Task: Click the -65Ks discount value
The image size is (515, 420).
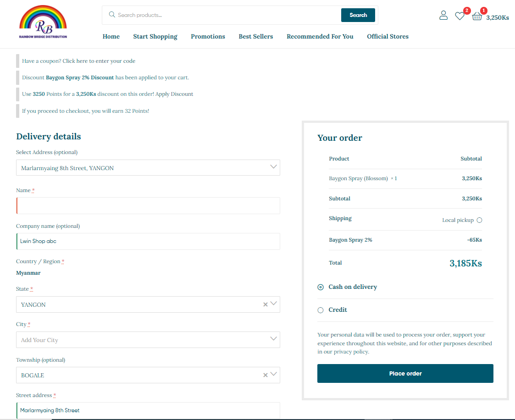Action: coord(474,240)
